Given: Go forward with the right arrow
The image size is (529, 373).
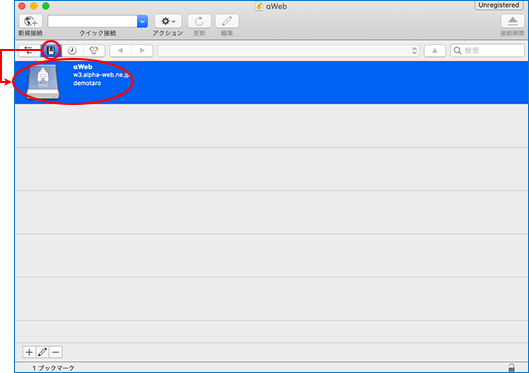Looking at the screenshot, I should 142,51.
